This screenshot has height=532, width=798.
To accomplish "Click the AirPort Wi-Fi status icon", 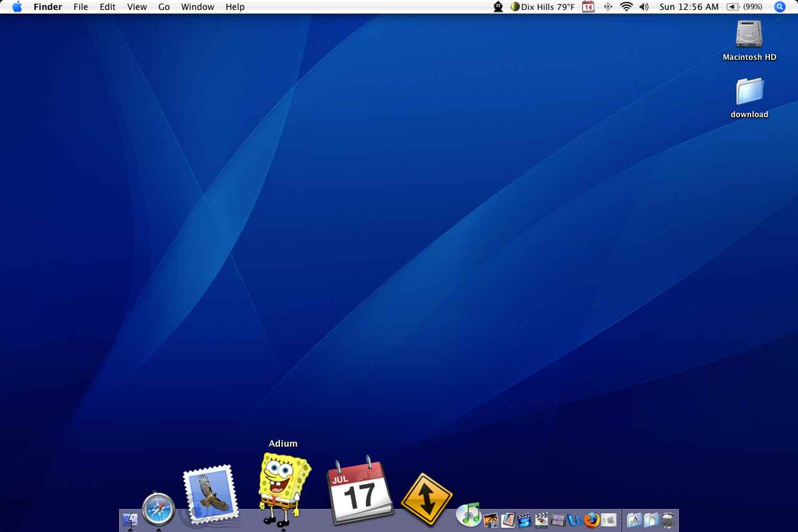I will tap(626, 7).
